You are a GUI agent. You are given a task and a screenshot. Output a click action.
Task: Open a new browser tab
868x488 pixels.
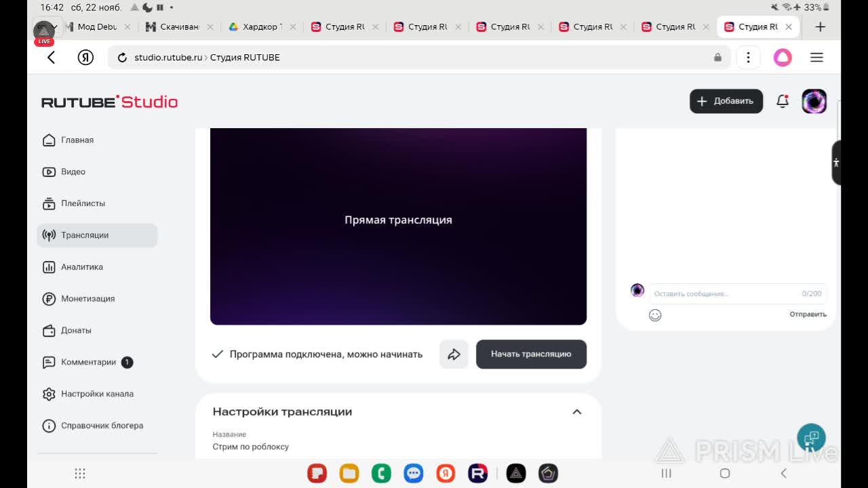tap(820, 27)
